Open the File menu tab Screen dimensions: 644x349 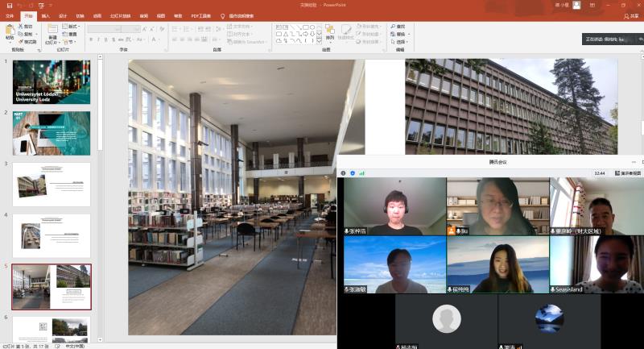(10, 15)
